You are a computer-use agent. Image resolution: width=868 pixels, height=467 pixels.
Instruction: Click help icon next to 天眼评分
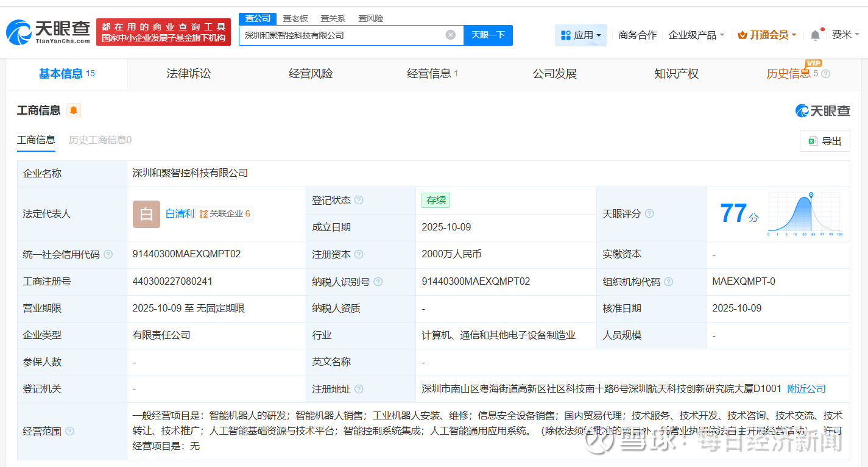(x=649, y=214)
